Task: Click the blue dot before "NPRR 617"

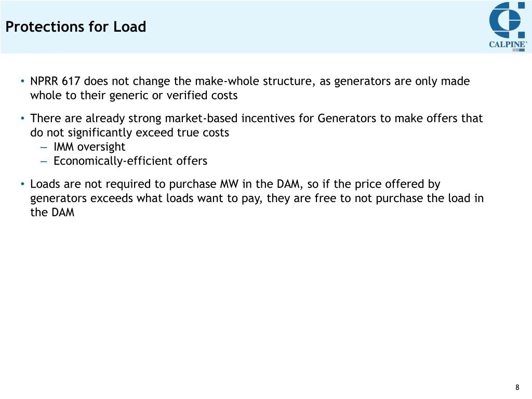Action: [x=22, y=82]
